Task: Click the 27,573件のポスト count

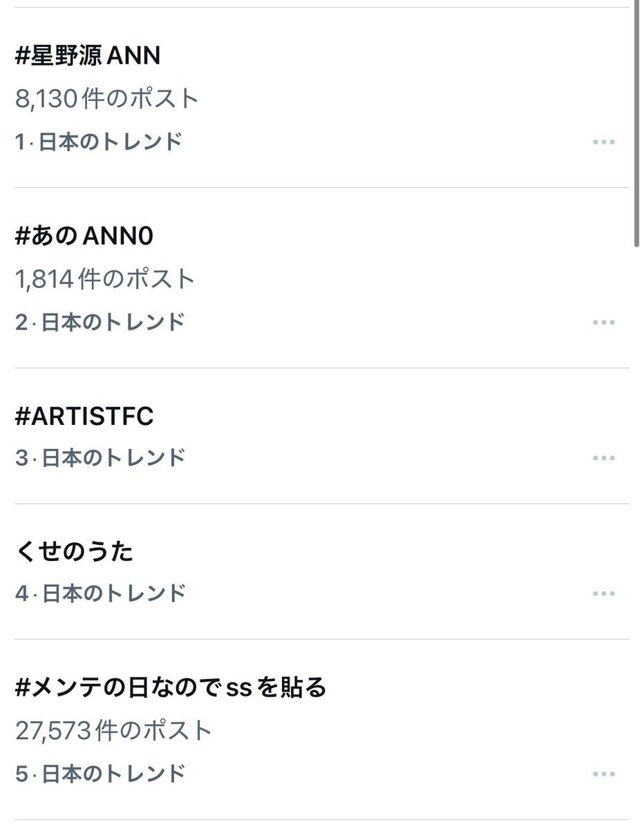Action: point(113,730)
